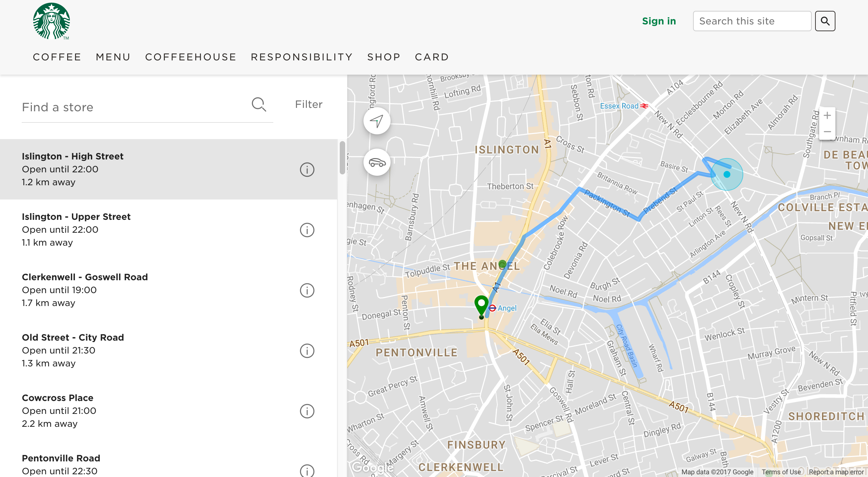
Task: Open the store Filter options
Action: click(x=309, y=104)
